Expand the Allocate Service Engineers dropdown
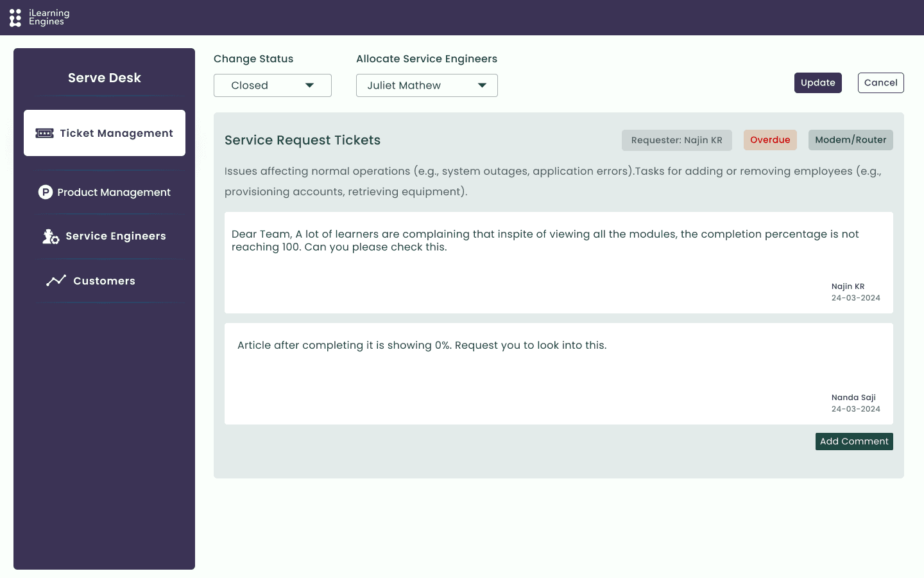Viewport: 924px width, 578px height. [427, 85]
